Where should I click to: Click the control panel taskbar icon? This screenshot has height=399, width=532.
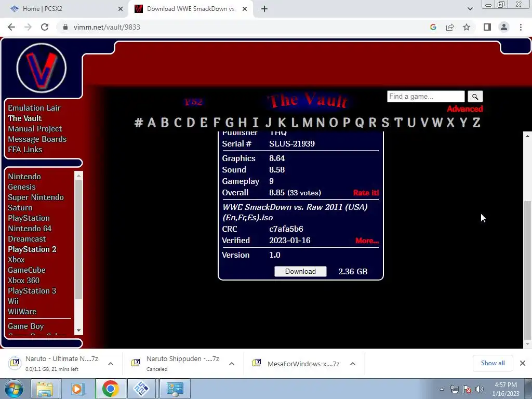(175, 389)
